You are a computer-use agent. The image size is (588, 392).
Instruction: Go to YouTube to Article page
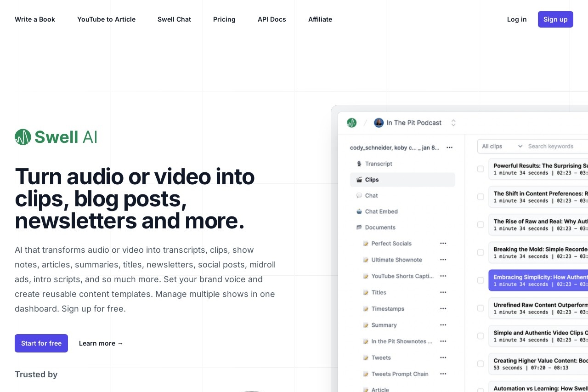(x=106, y=19)
